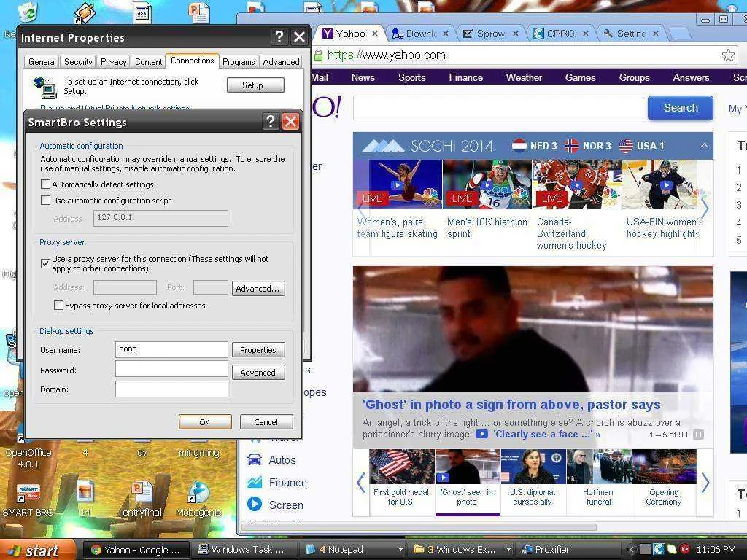This screenshot has height=560, width=747.
Task: Click the Windows Start button
Action: coord(37,550)
